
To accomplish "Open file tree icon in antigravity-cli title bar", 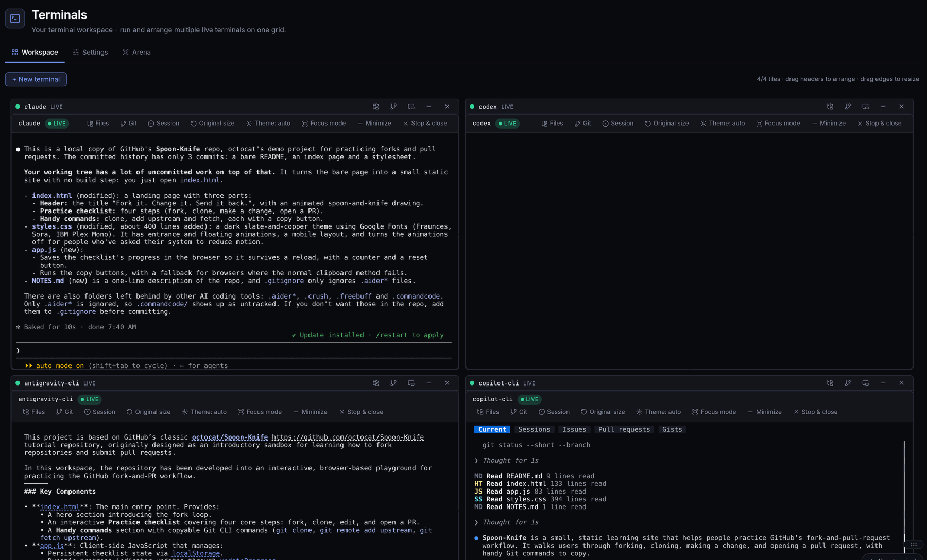I will pyautogui.click(x=375, y=383).
